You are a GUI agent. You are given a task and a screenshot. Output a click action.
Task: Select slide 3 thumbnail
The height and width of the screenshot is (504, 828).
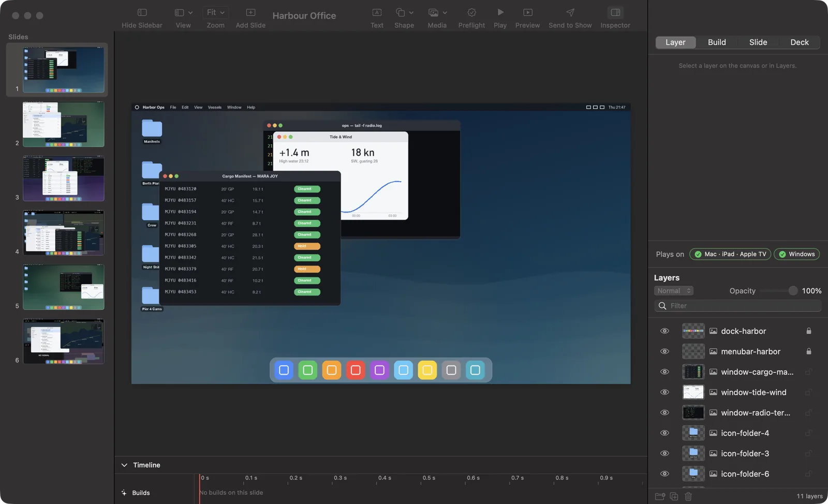click(64, 179)
